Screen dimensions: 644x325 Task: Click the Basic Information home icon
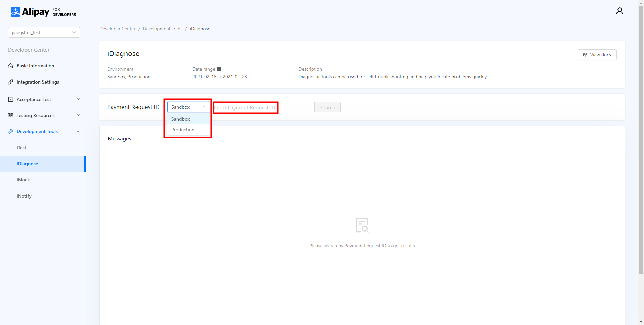[11, 66]
